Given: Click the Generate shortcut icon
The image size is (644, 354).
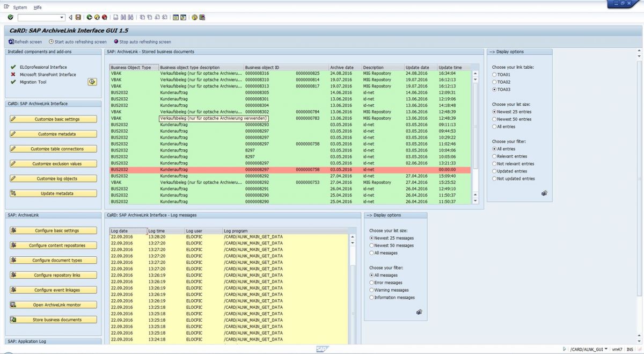Looking at the screenshot, I should 183,18.
